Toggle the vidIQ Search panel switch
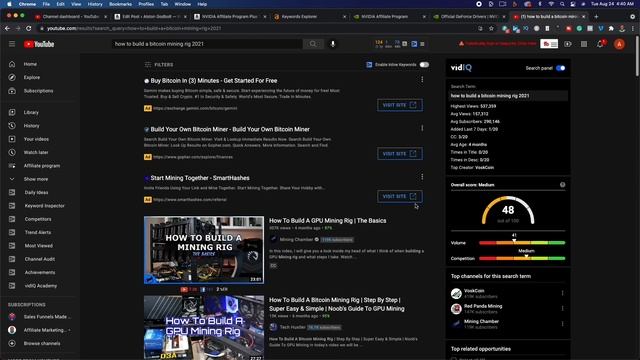The height and width of the screenshot is (360, 640). click(560, 68)
